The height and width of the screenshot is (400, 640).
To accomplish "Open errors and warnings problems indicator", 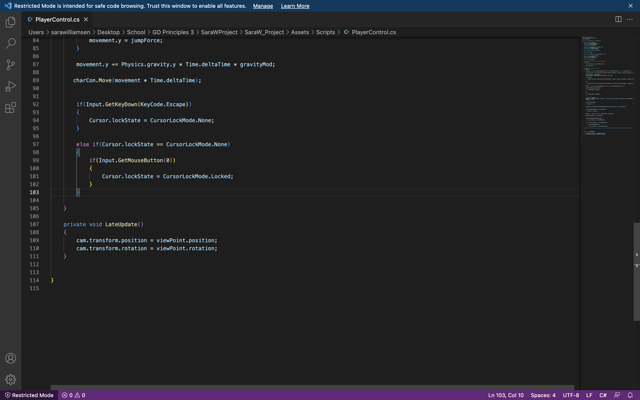I will (x=74, y=395).
